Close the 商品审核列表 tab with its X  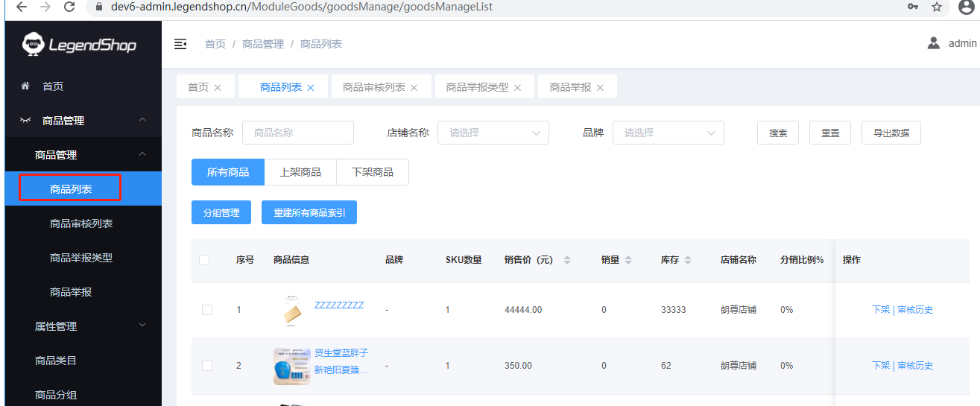click(414, 88)
